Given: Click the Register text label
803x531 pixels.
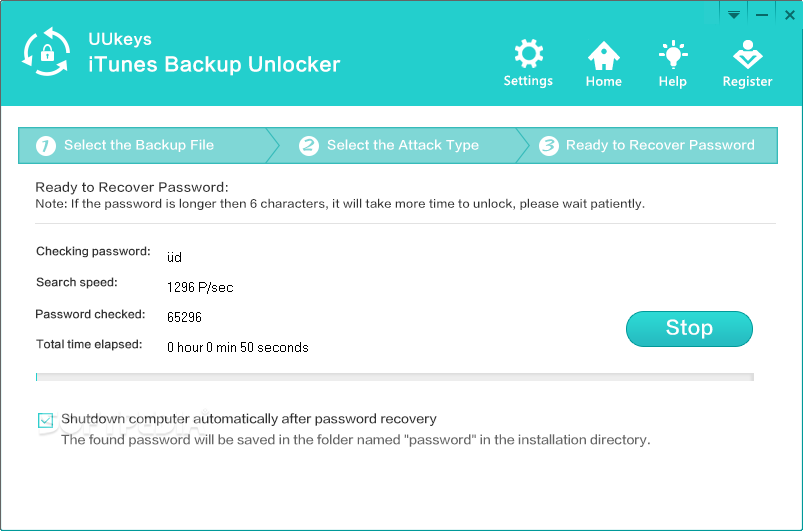Looking at the screenshot, I should pos(747,82).
